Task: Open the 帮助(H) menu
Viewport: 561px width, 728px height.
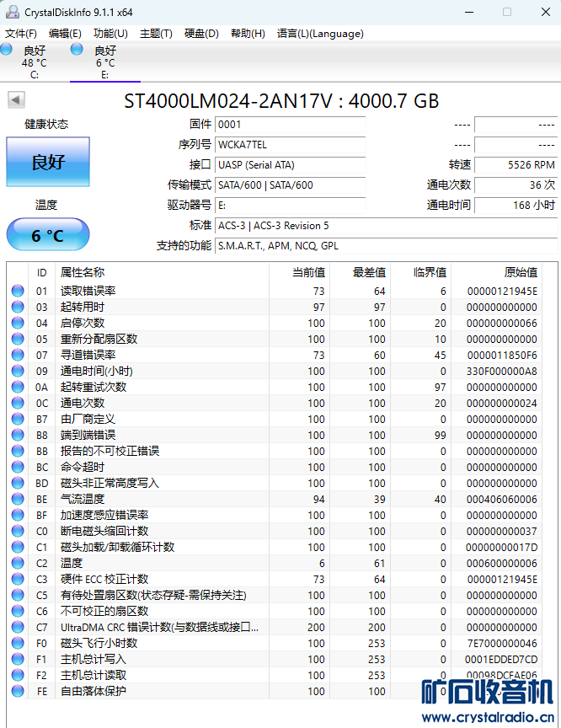Action: pos(248,34)
